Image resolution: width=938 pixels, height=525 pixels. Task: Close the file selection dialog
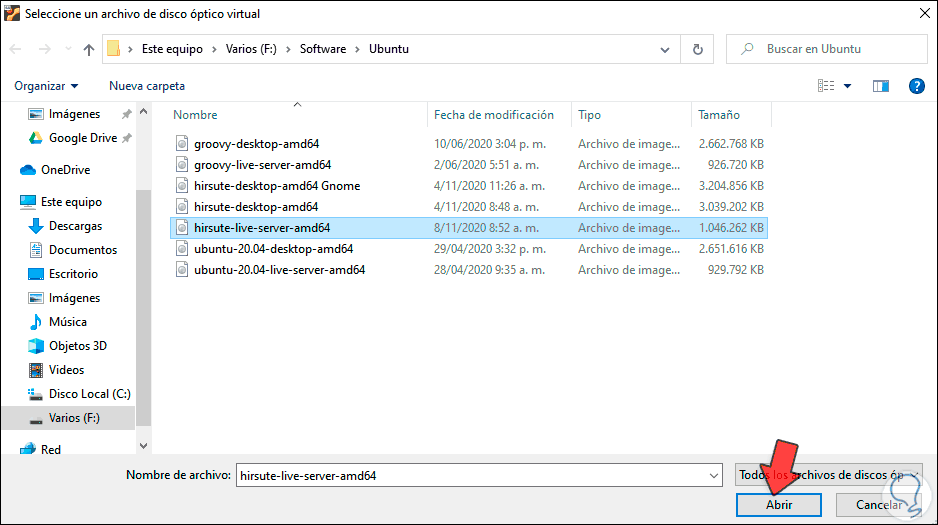coord(924,13)
